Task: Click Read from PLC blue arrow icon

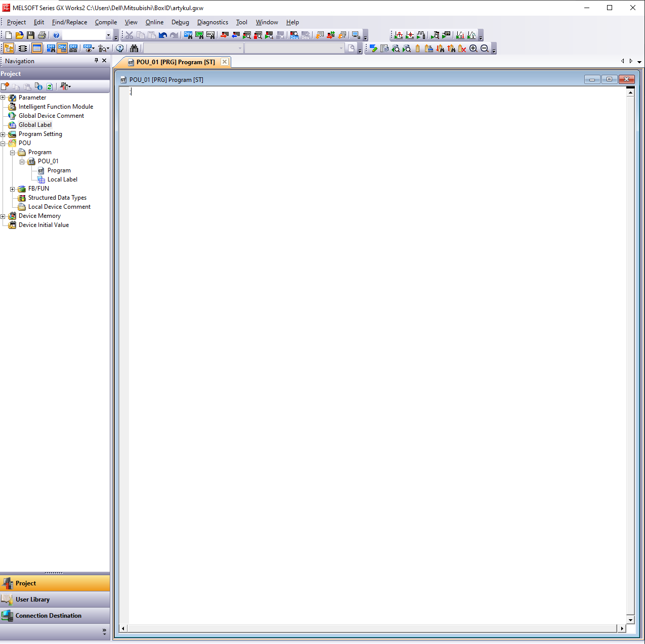Action: coord(236,35)
